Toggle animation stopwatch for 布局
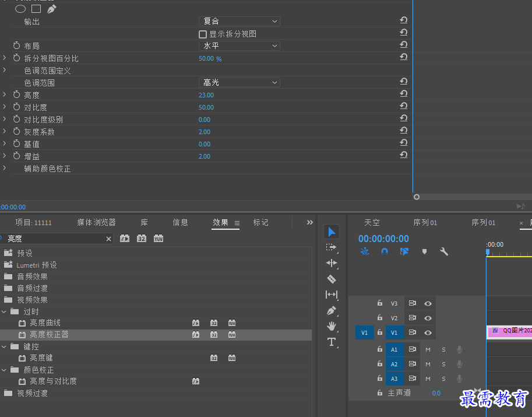Image resolution: width=532 pixels, height=417 pixels. (17, 45)
